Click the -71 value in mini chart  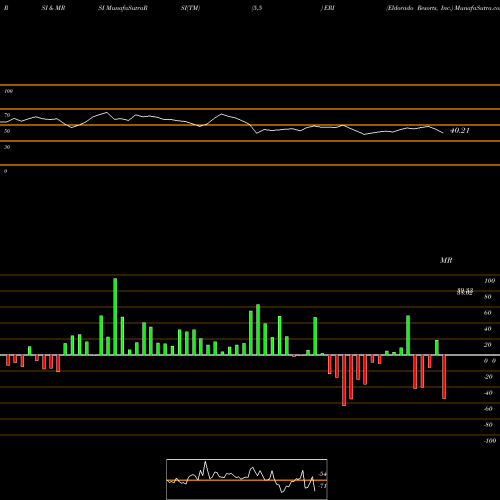pyautogui.click(x=322, y=486)
